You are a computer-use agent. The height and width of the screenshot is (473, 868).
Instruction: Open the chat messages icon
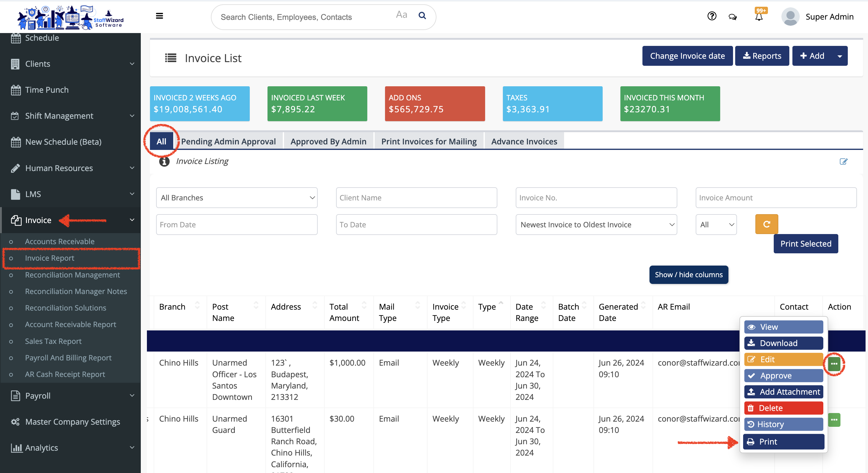coord(732,17)
